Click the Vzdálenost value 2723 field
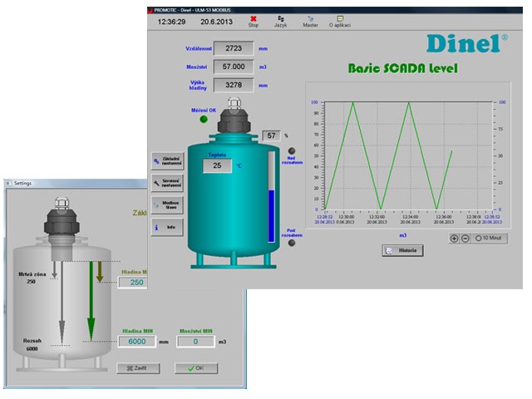The image size is (532, 399). 234,48
